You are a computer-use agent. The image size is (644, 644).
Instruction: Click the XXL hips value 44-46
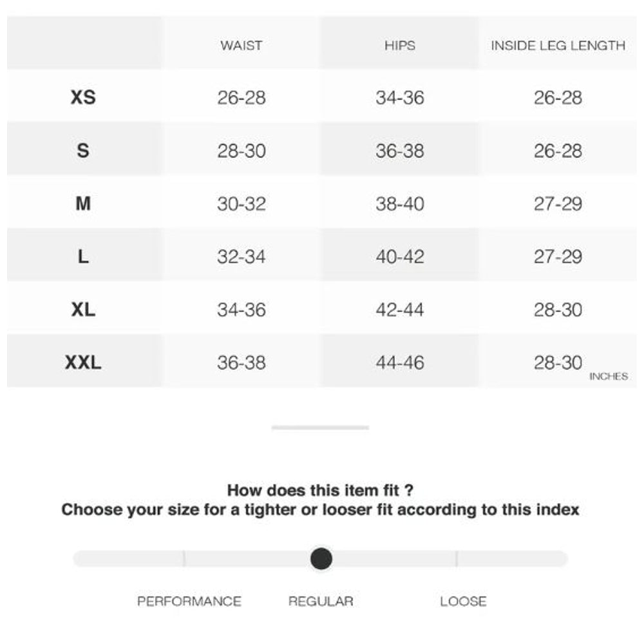(x=400, y=363)
